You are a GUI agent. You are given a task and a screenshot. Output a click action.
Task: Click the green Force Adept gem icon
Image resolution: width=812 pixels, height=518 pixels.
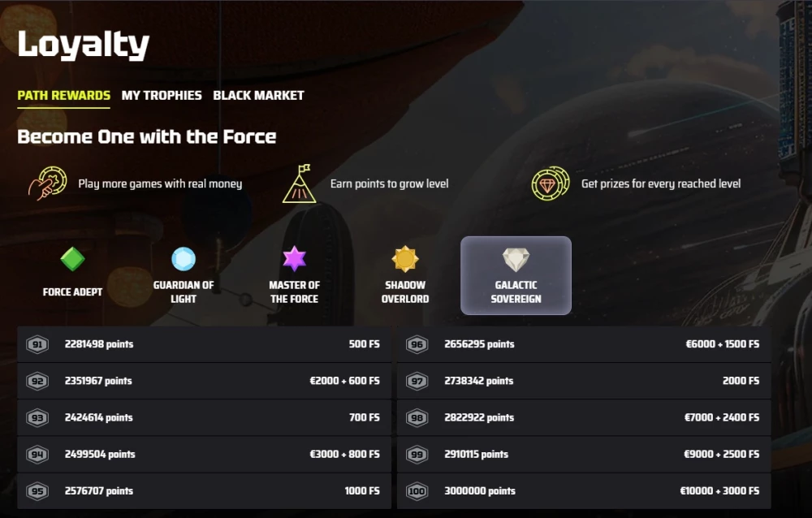coord(72,259)
